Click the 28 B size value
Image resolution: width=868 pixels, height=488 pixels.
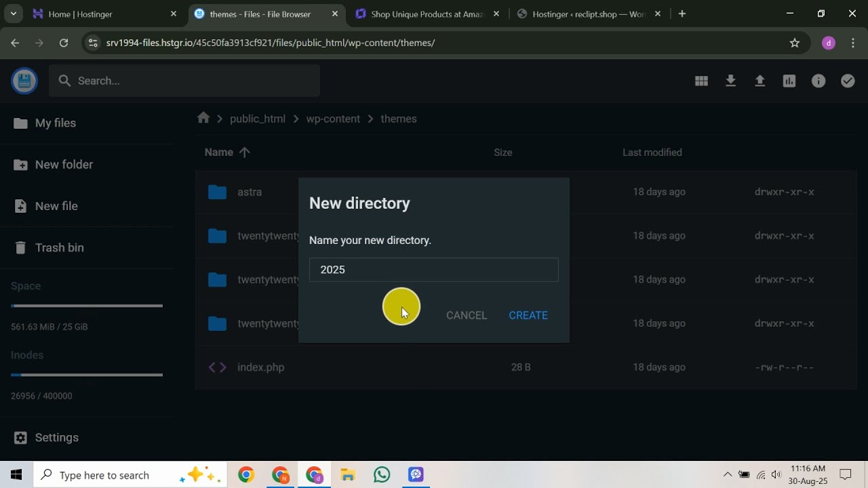521,367
